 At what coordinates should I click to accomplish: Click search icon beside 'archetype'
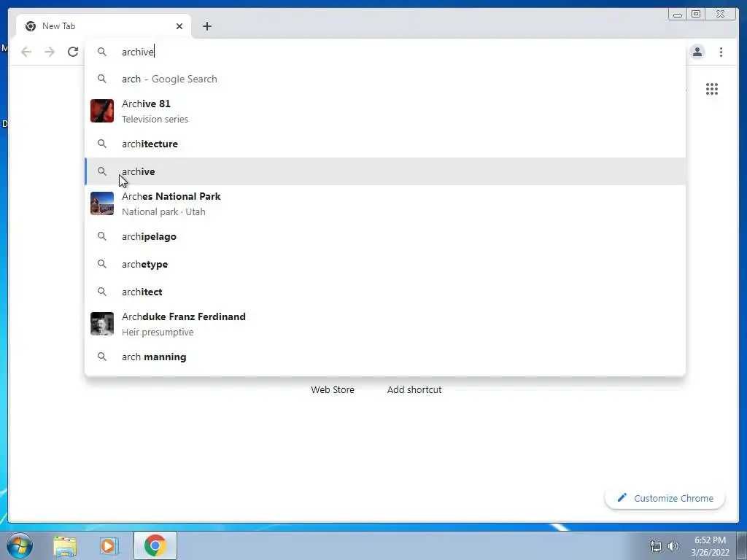click(x=102, y=264)
